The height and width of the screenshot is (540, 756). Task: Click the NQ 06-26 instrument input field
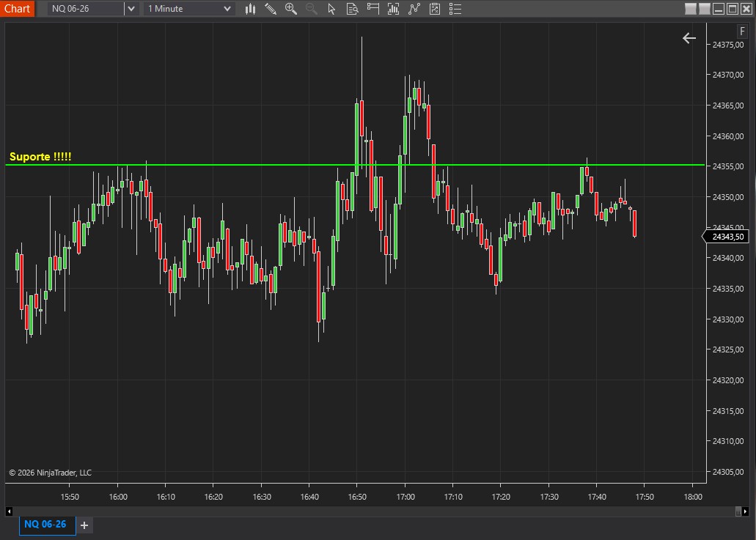(85, 9)
